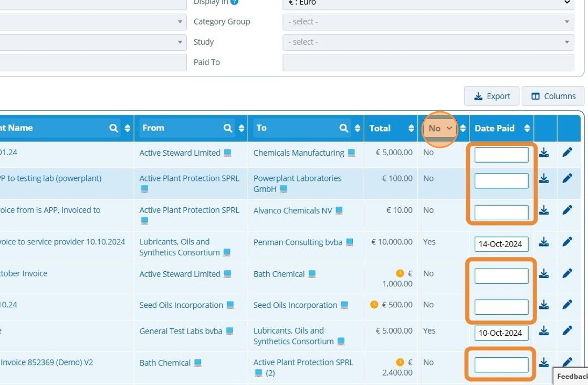Open the Columns chooser
The height and width of the screenshot is (385, 588).
point(553,97)
